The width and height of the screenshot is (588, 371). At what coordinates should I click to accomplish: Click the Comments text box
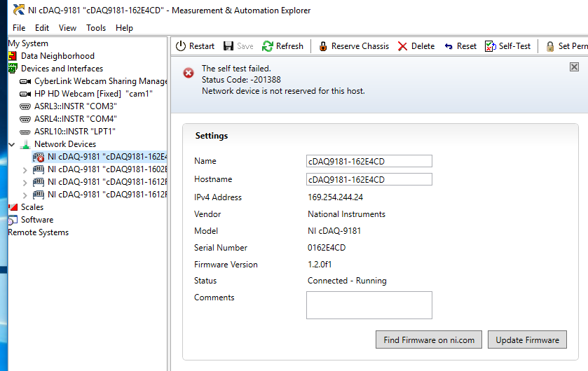[x=369, y=305]
